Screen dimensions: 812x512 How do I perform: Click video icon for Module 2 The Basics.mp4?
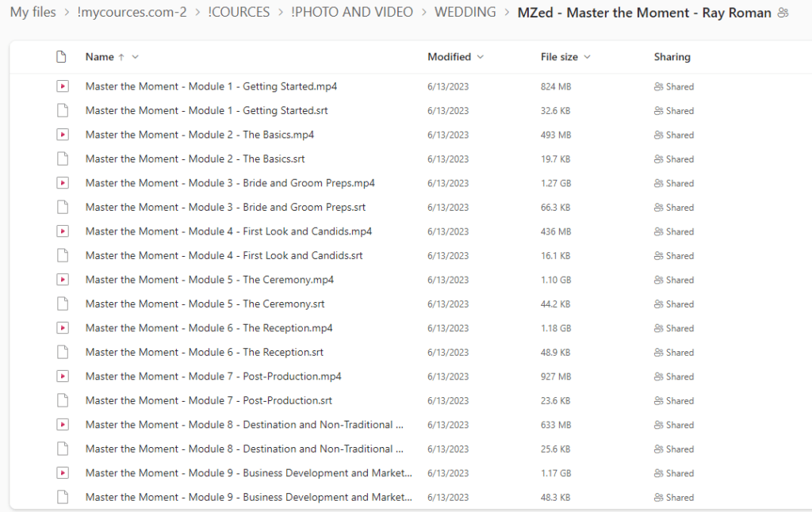coord(63,135)
